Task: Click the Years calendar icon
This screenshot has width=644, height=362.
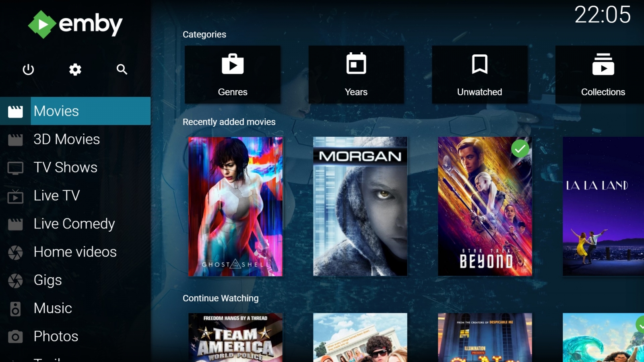Action: pos(356,63)
